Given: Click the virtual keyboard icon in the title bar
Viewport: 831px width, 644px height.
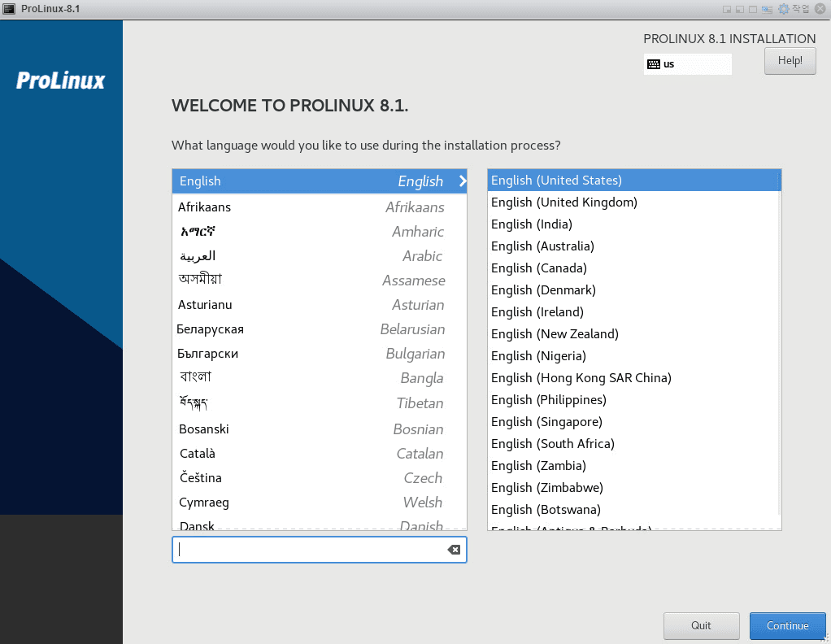Looking at the screenshot, I should click(767, 9).
